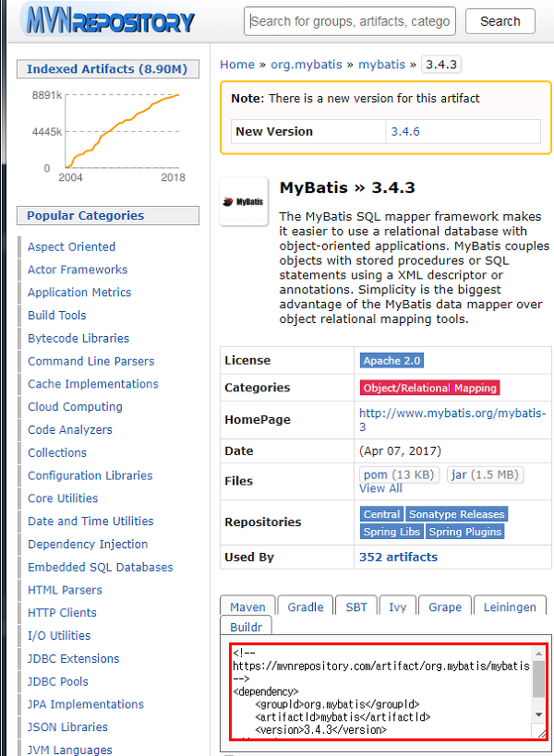Open the Bytecode Libraries category

(x=78, y=339)
